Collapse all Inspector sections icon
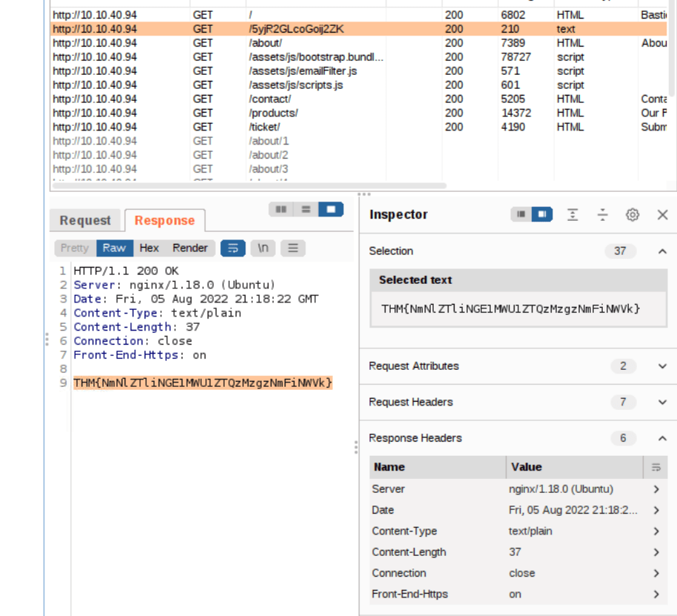The image size is (677, 616). click(x=603, y=214)
